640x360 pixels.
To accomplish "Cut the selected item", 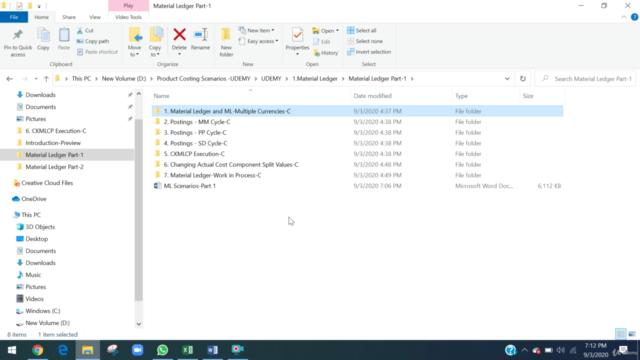I will click(x=86, y=31).
